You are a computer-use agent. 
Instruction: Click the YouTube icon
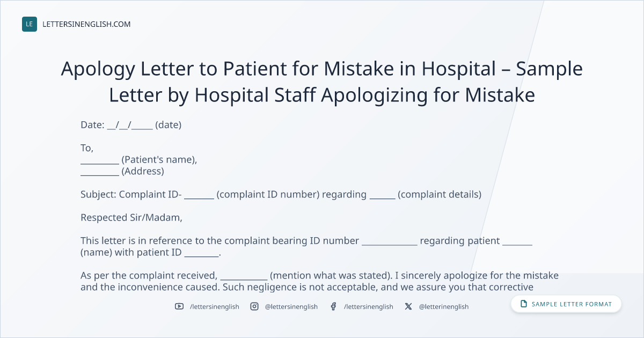179,306
